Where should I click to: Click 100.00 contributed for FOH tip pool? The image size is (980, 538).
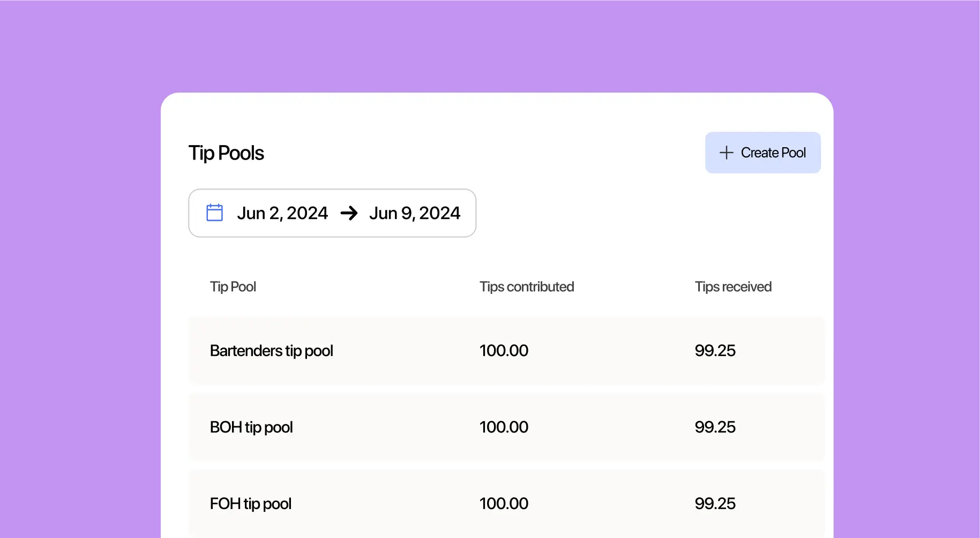click(504, 504)
